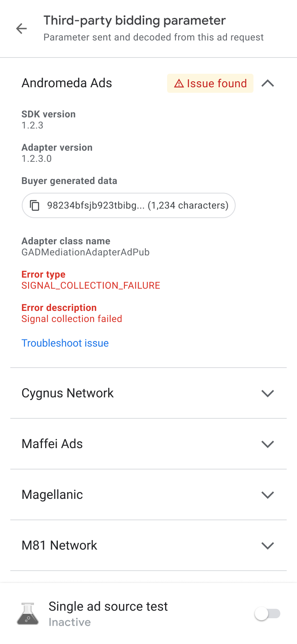This screenshot has width=297, height=644.
Task: Click the Issue found badge text
Action: coord(217,84)
